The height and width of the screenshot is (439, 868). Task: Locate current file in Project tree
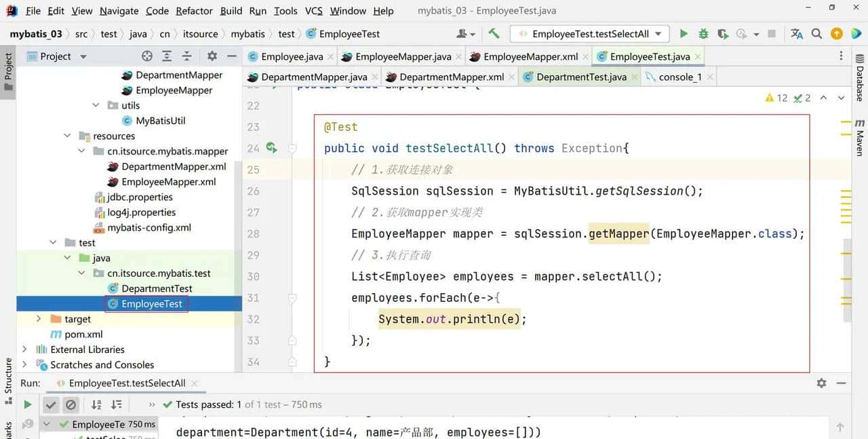click(147, 56)
